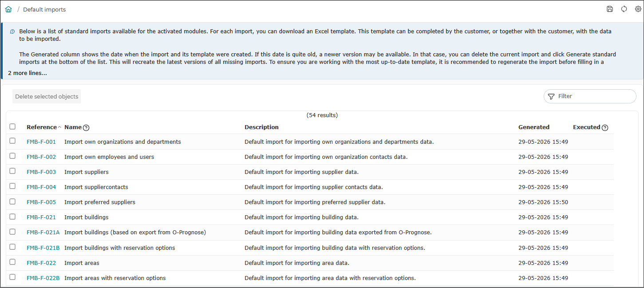644x288 pixels.
Task: Sort by the Reference column header
Action: tap(42, 127)
